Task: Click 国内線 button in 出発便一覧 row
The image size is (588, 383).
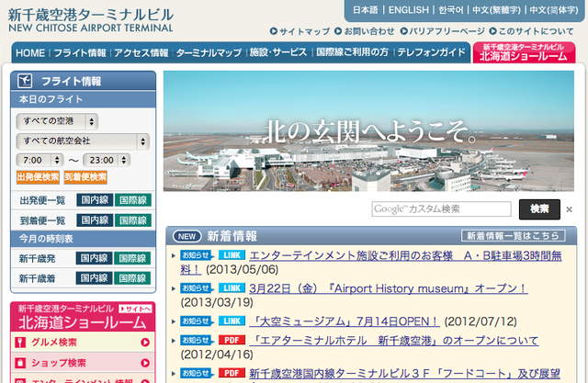Action: 95,200
